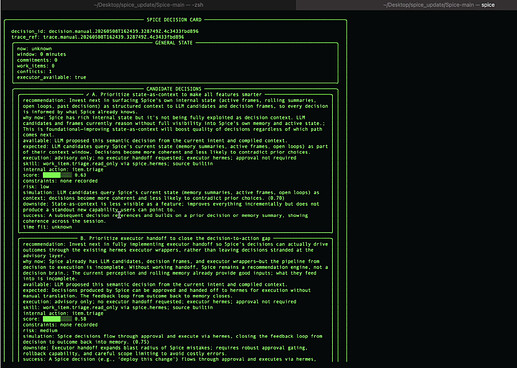Viewport: 517px width, 368px height.
Task: Click the 0.58 score value
Action: pyautogui.click(x=80, y=319)
